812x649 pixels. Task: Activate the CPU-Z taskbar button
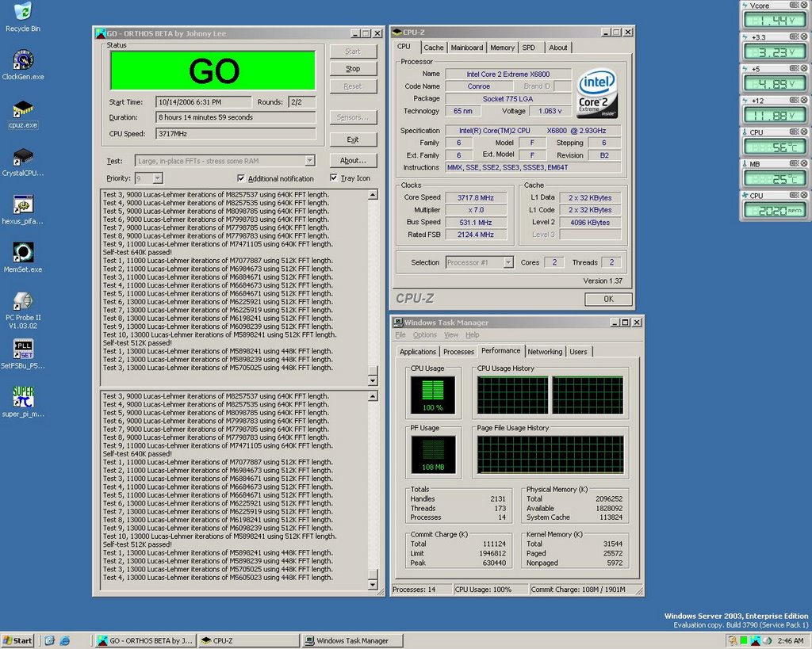[x=248, y=641]
